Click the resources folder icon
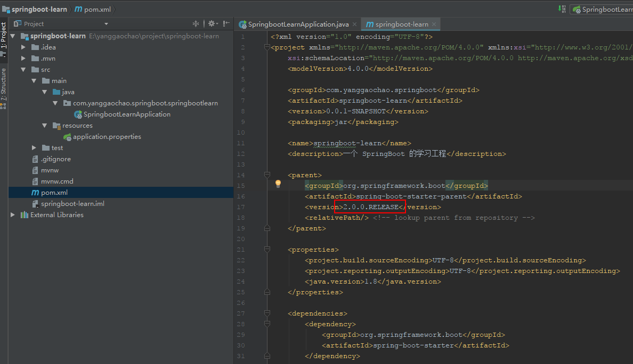This screenshot has height=364, width=633. point(56,126)
